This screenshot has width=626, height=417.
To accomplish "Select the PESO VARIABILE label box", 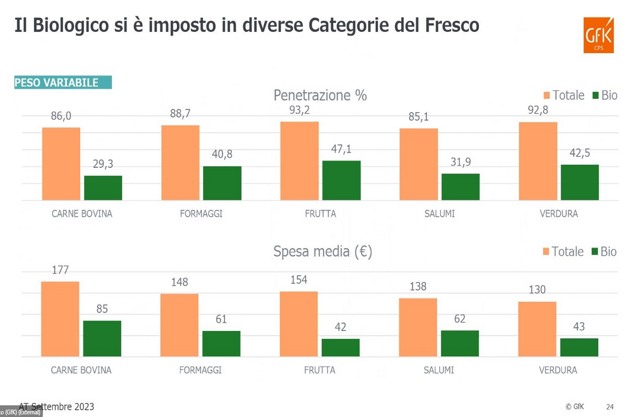I will click(62, 83).
